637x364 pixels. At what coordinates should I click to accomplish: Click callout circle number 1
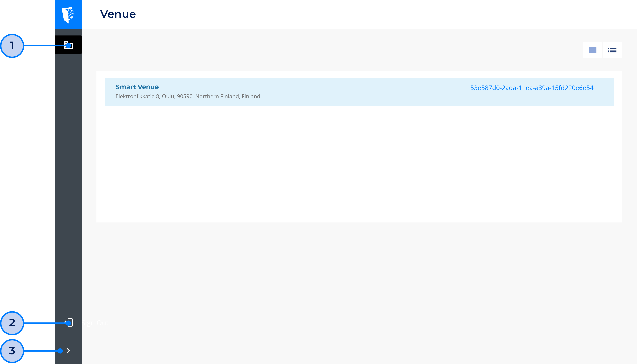(12, 46)
